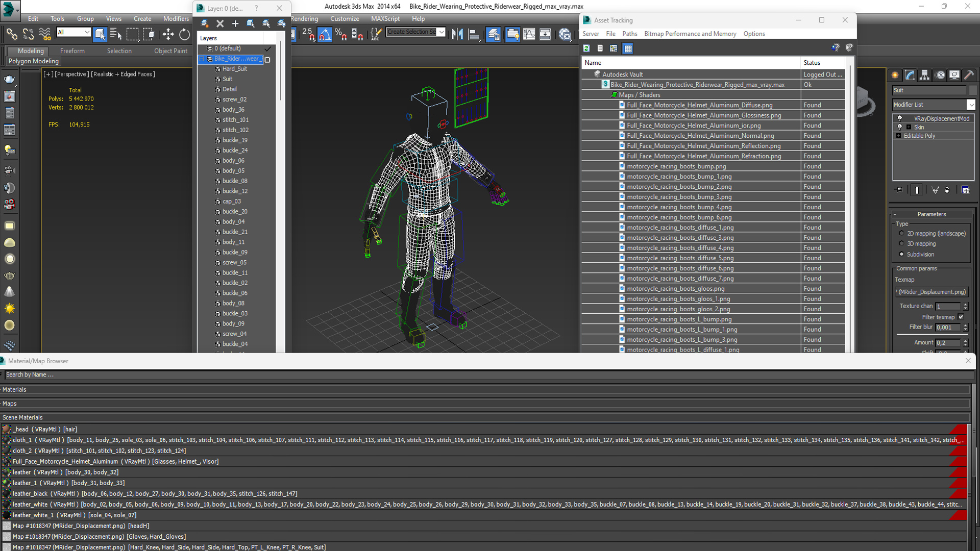This screenshot has height=551, width=980.
Task: Select Subdivision radio button
Action: (x=901, y=254)
